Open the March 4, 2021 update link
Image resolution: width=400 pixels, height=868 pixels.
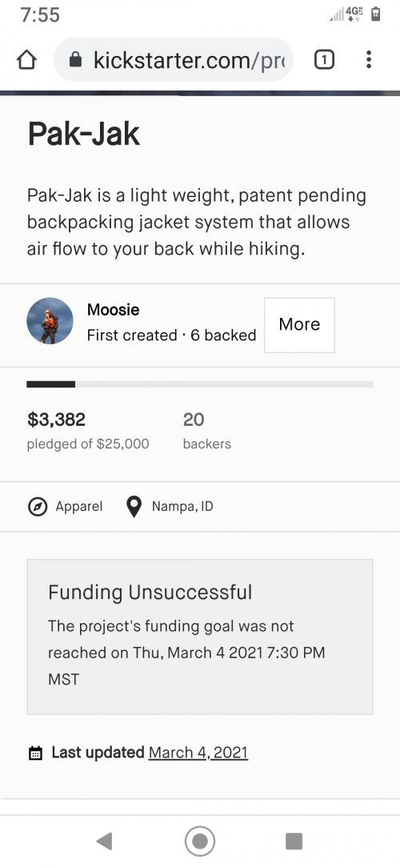click(198, 753)
